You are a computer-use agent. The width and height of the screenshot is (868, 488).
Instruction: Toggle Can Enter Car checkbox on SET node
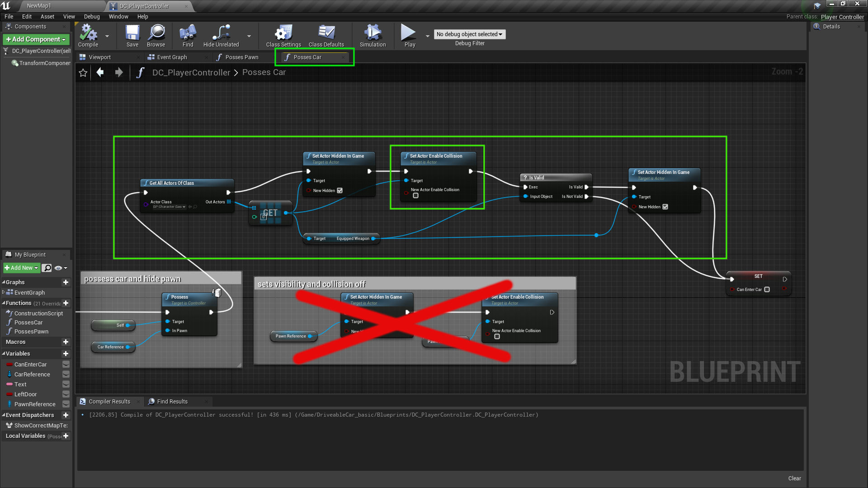point(767,290)
